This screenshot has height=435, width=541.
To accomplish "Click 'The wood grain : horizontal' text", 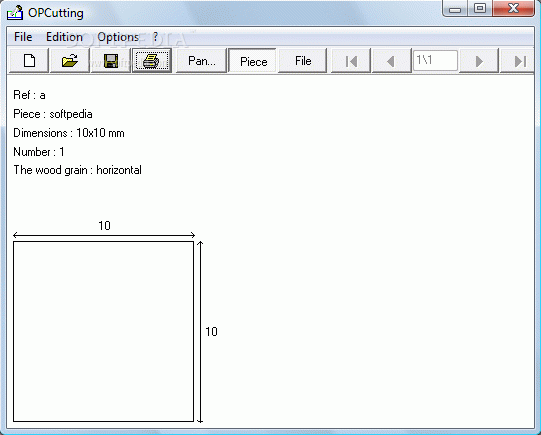I will [x=78, y=170].
